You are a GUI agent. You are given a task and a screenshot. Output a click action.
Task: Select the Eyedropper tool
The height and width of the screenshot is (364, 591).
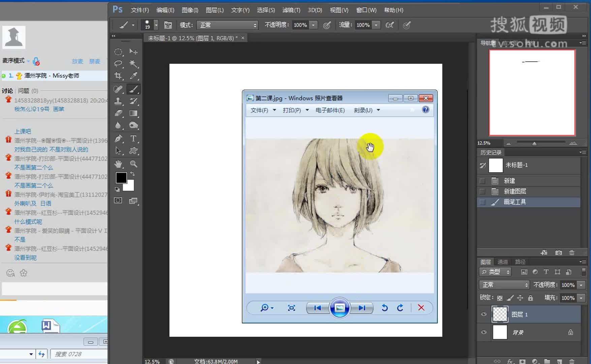(133, 76)
